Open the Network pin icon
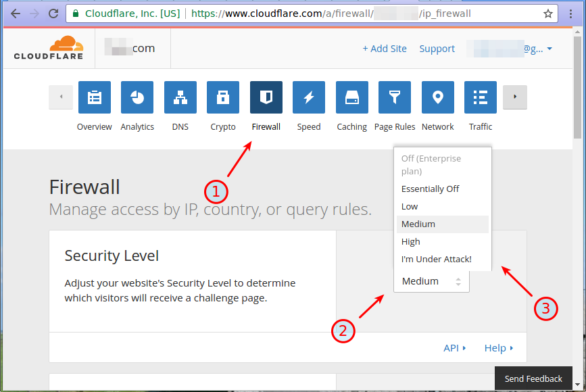The image size is (586, 392). [x=437, y=97]
